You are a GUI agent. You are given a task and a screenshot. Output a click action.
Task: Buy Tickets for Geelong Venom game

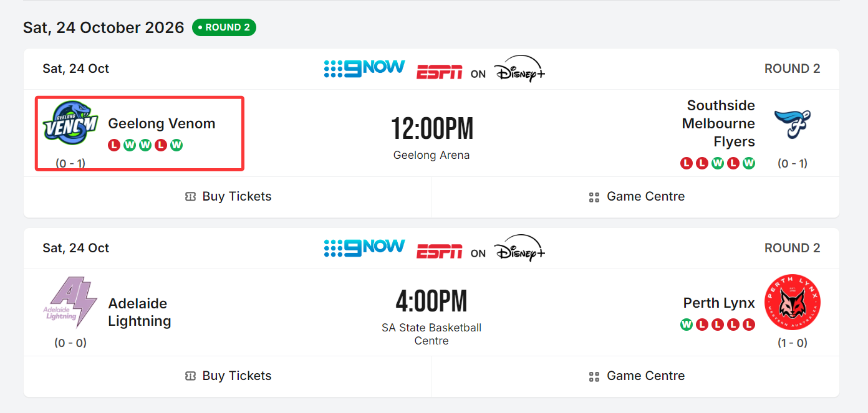[228, 197]
